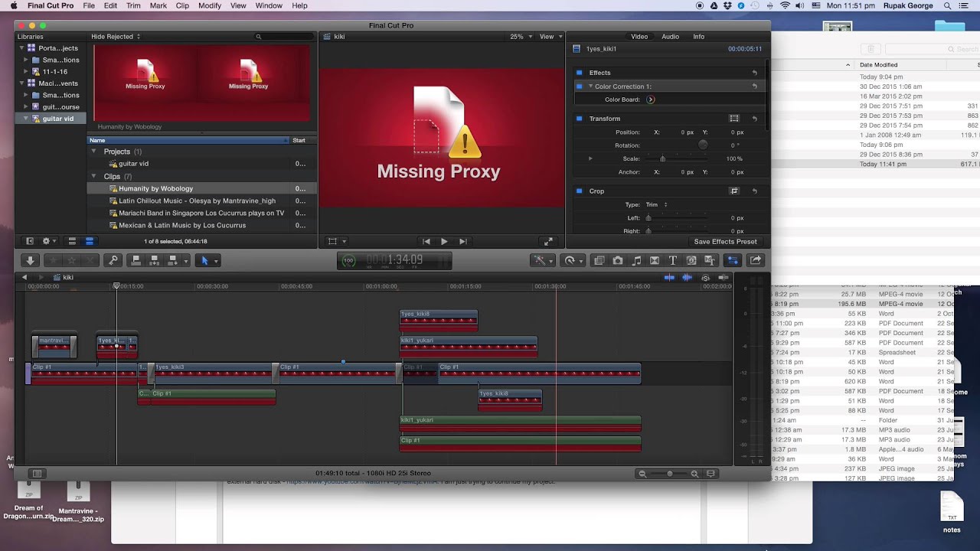Switch browser to list view

pos(89,241)
